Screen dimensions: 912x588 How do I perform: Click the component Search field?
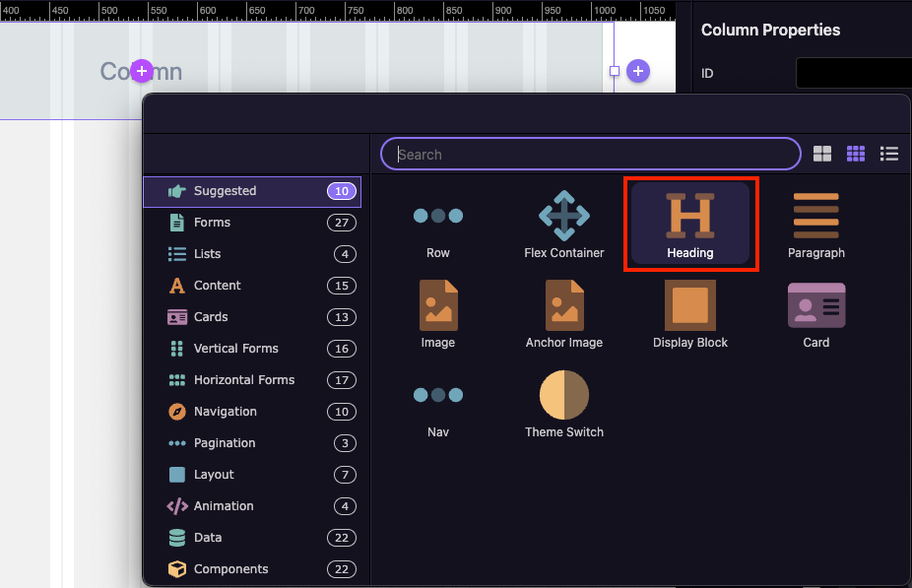click(x=591, y=155)
